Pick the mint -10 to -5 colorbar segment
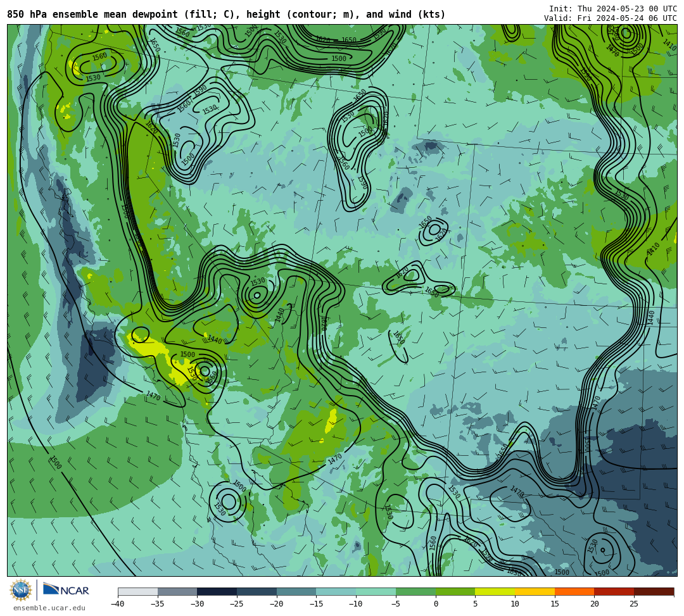 pos(376,591)
